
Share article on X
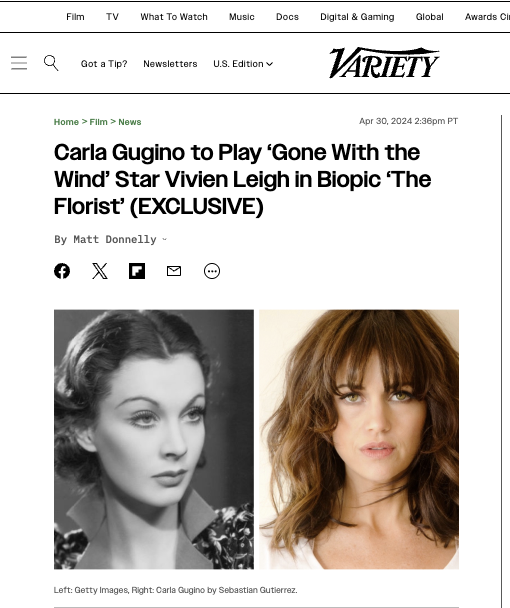coord(100,271)
